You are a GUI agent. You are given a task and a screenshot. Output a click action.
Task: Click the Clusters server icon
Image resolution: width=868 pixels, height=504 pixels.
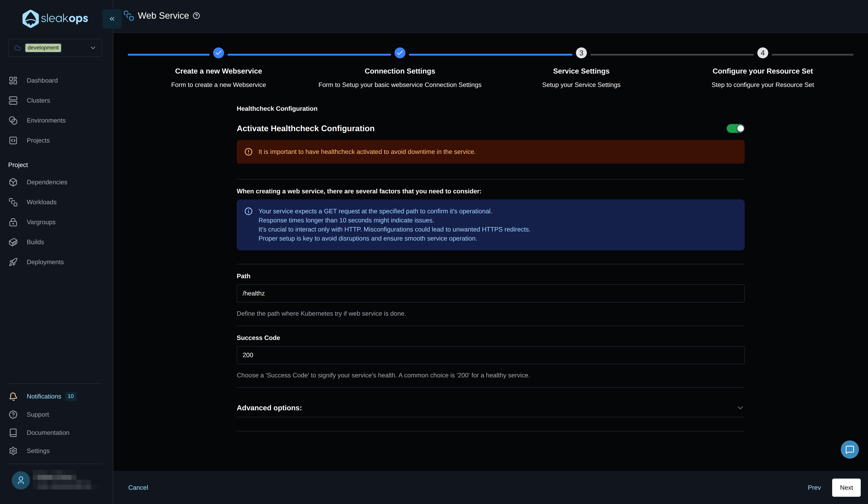[x=13, y=100]
